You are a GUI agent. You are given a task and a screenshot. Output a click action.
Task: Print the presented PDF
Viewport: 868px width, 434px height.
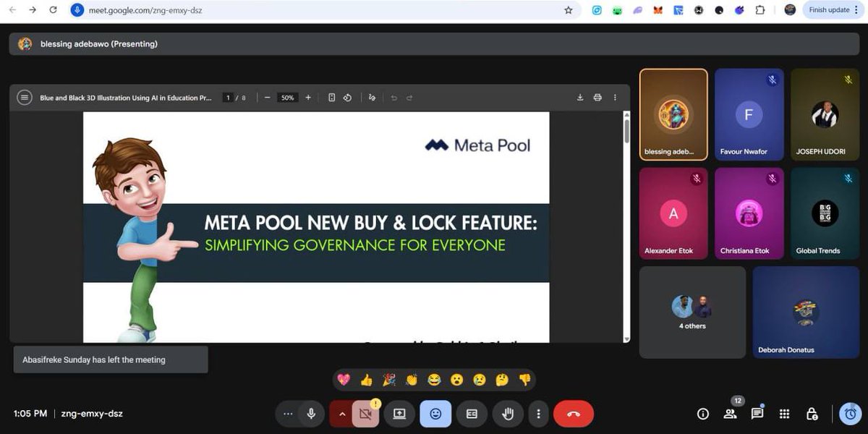597,98
